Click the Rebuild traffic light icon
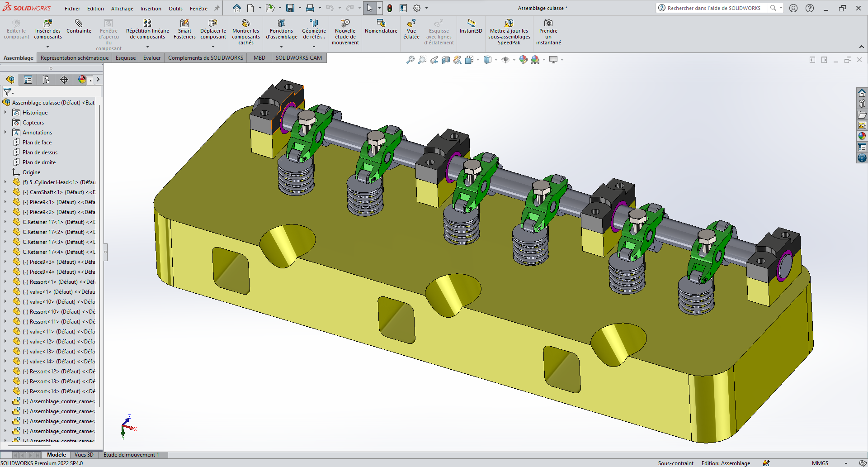This screenshot has width=868, height=467. point(390,8)
